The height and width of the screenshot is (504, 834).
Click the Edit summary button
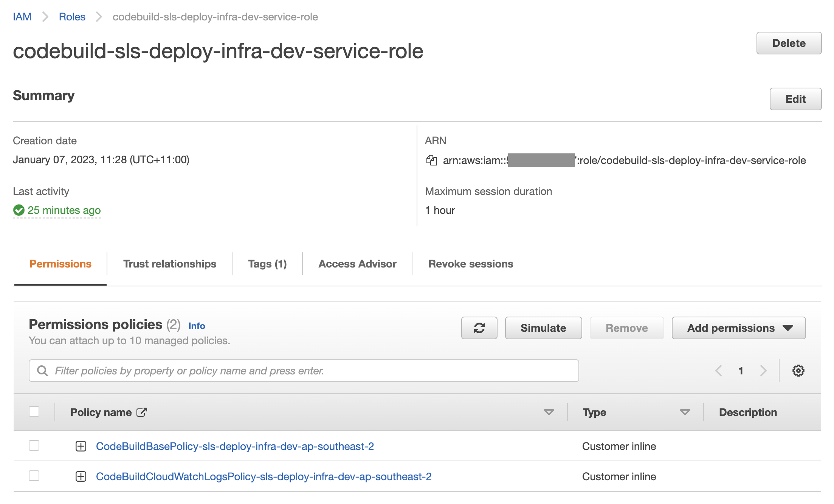[x=795, y=99]
